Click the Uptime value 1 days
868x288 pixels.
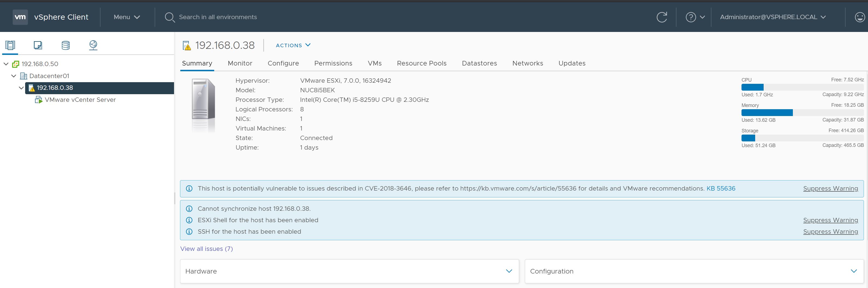click(x=309, y=147)
